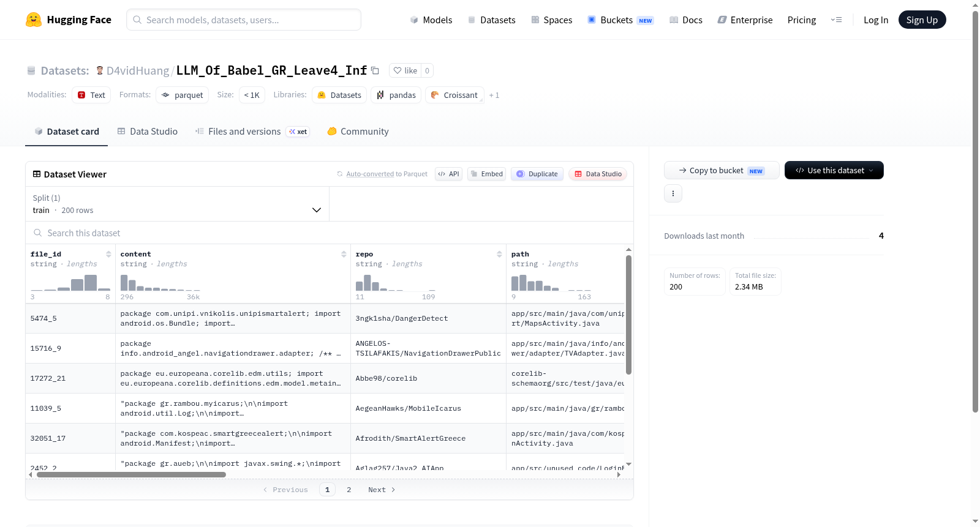Open the Pricing page
980x527 pixels.
[x=802, y=20]
